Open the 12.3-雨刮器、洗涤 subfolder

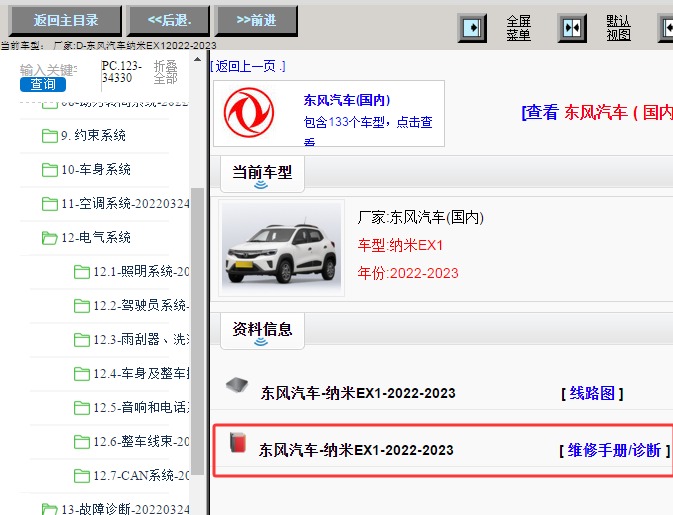[141, 339]
